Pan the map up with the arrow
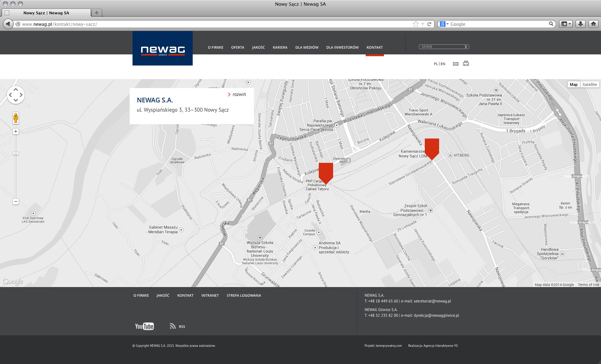This screenshot has width=601, height=364. [16, 89]
